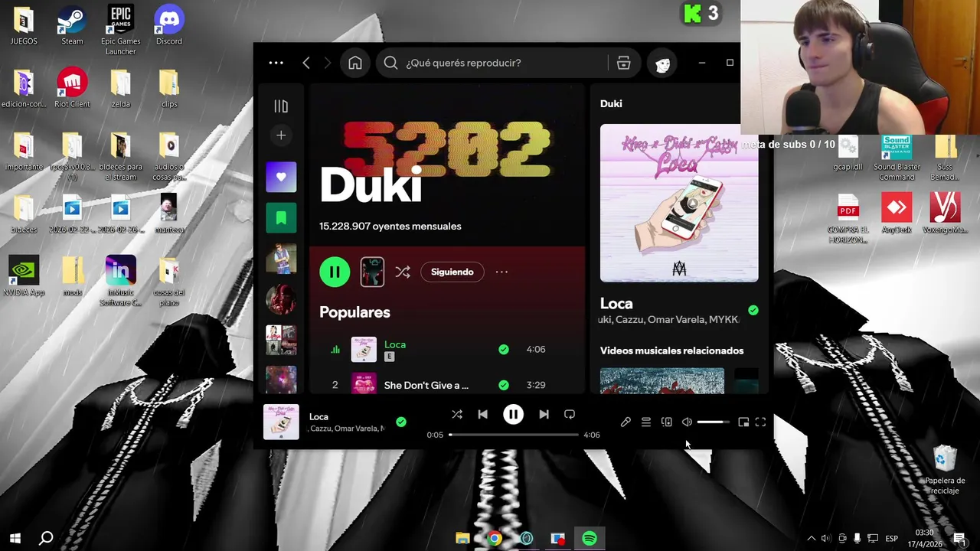
Task: Toggle repeat in the player bar
Action: coord(570,414)
